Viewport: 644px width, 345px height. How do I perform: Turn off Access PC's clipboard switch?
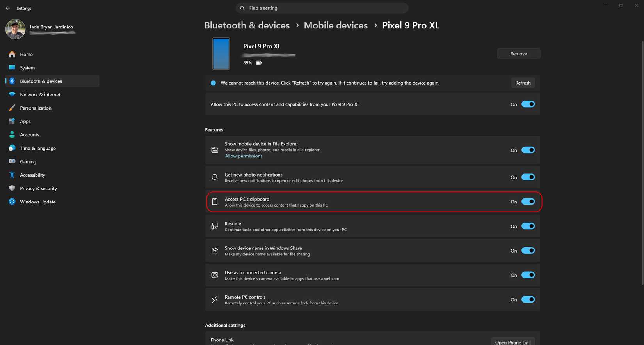click(528, 202)
